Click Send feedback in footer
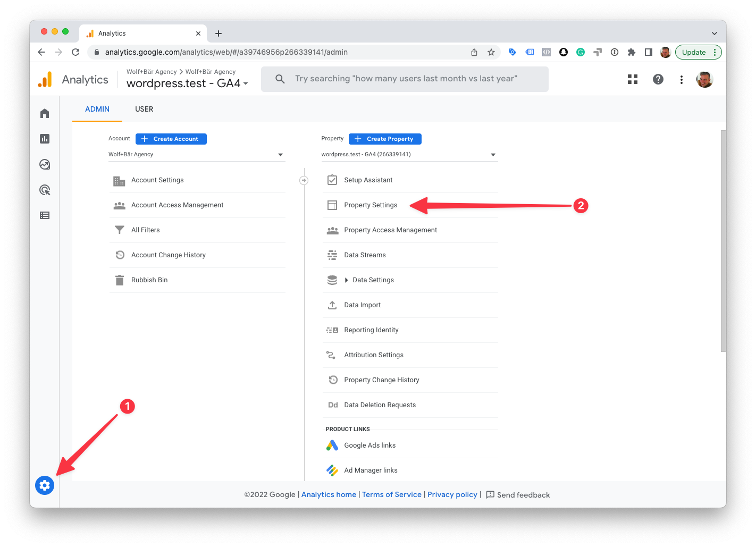This screenshot has height=547, width=756. 518,495
